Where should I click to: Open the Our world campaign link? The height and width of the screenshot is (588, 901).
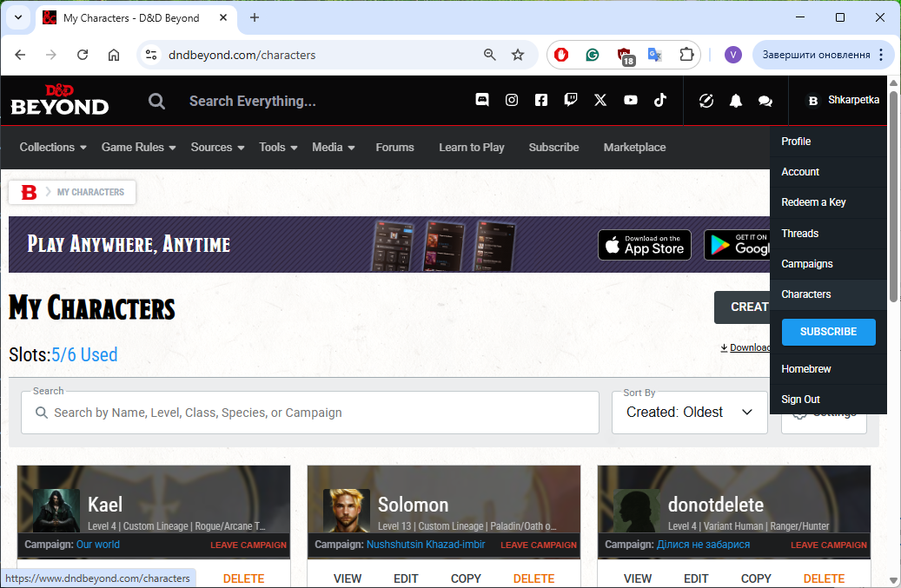tap(98, 545)
